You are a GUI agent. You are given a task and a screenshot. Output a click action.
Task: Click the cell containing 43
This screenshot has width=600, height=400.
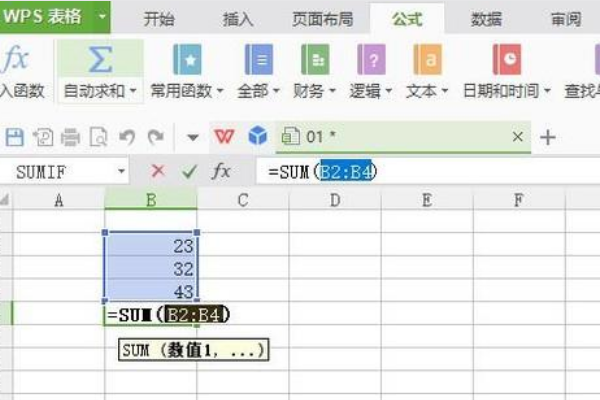coord(151,291)
